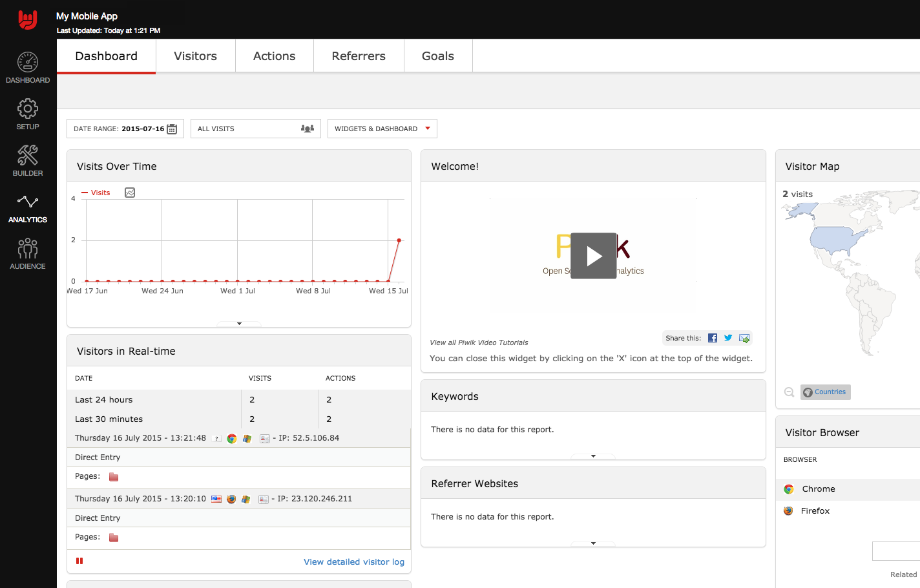
Task: Open the View detailed visitor log link
Action: (x=353, y=562)
